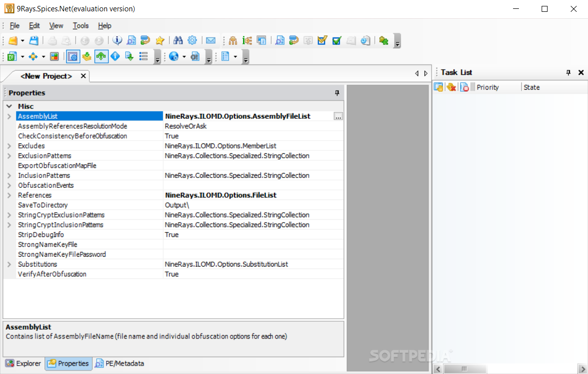Click the document with green down-arrow icon
This screenshot has width=588, height=374.
pyautogui.click(x=129, y=57)
